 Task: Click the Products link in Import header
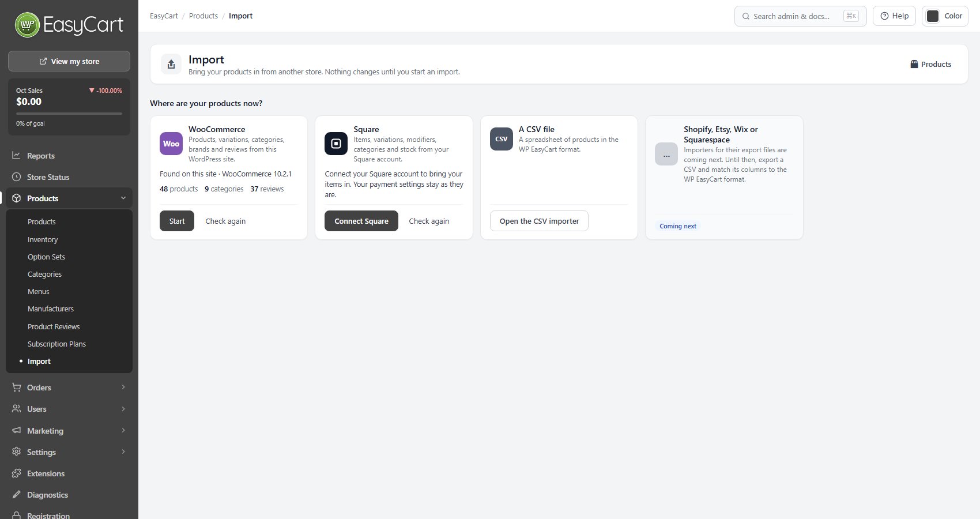click(930, 64)
